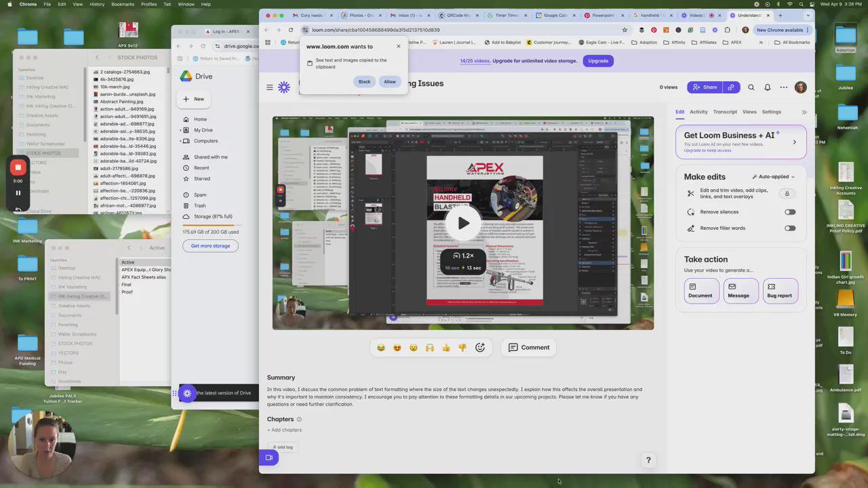This screenshot has width=868, height=488.
Task: Open the Comment button
Action: (x=529, y=348)
